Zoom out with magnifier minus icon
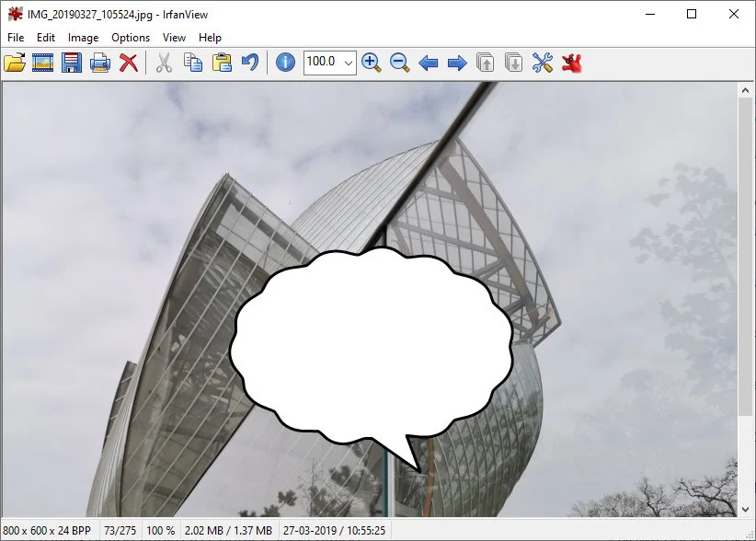Image resolution: width=756 pixels, height=541 pixels. coord(399,63)
